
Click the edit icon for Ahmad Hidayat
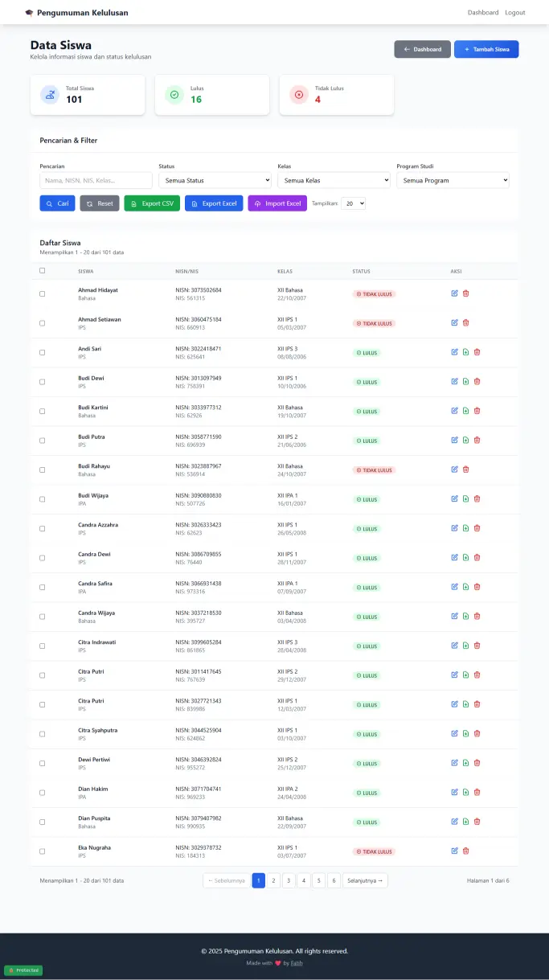coord(454,293)
